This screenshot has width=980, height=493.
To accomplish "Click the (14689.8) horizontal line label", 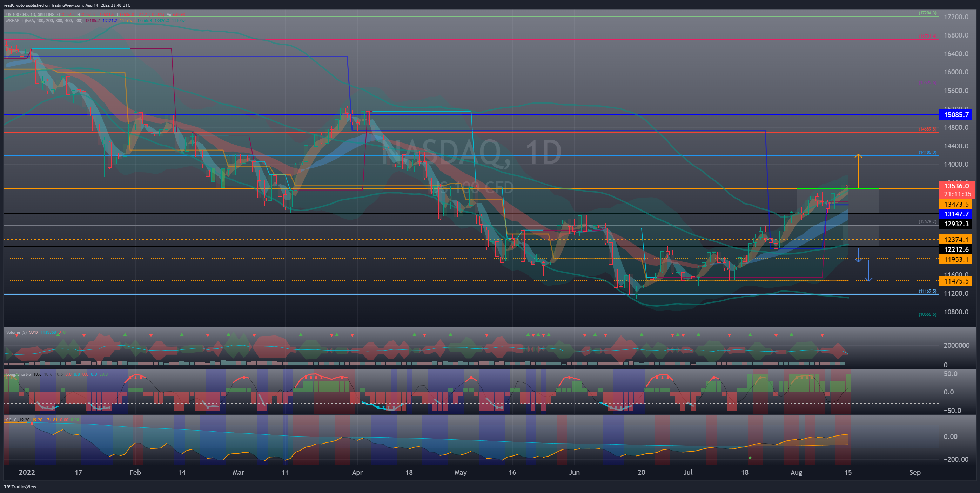I will click(927, 129).
